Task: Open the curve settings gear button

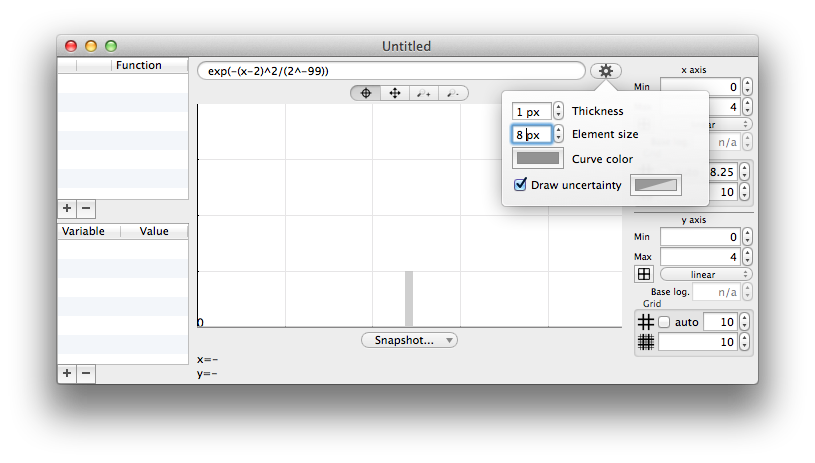Action: click(606, 71)
